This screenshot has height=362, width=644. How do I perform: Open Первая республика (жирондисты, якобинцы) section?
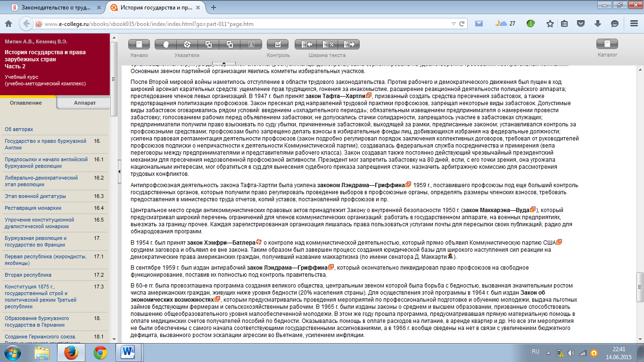point(45,260)
